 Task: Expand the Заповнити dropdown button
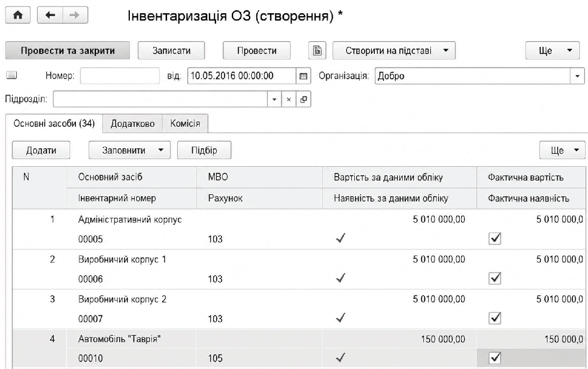(129, 150)
